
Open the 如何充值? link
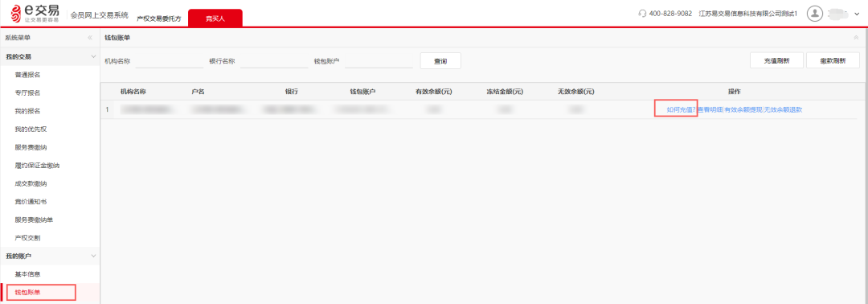coord(681,109)
